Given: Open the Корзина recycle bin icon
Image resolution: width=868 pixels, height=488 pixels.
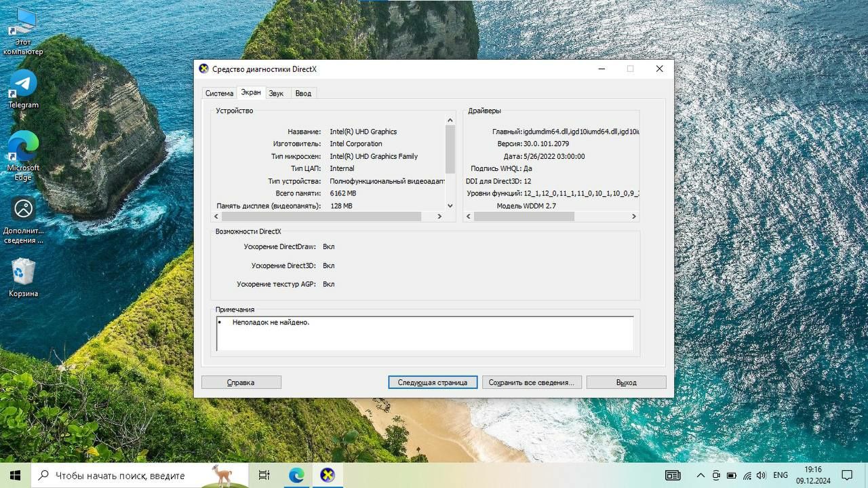Looking at the screenshot, I should tap(23, 278).
